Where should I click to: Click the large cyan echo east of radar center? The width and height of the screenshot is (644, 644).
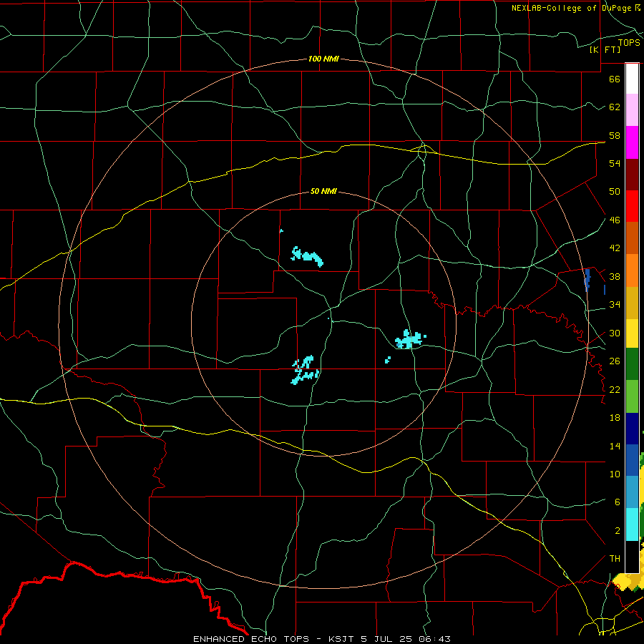409,339
